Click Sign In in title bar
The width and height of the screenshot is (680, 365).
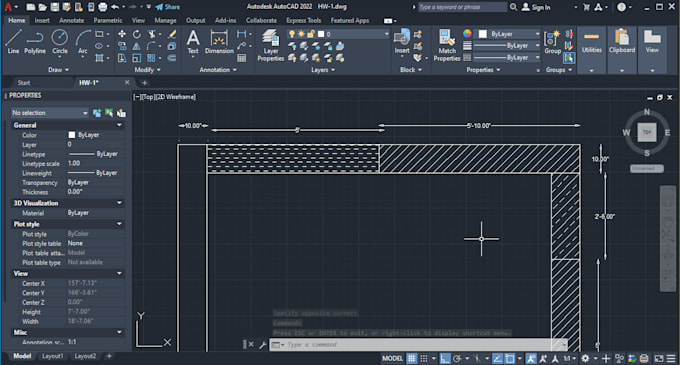tap(536, 7)
